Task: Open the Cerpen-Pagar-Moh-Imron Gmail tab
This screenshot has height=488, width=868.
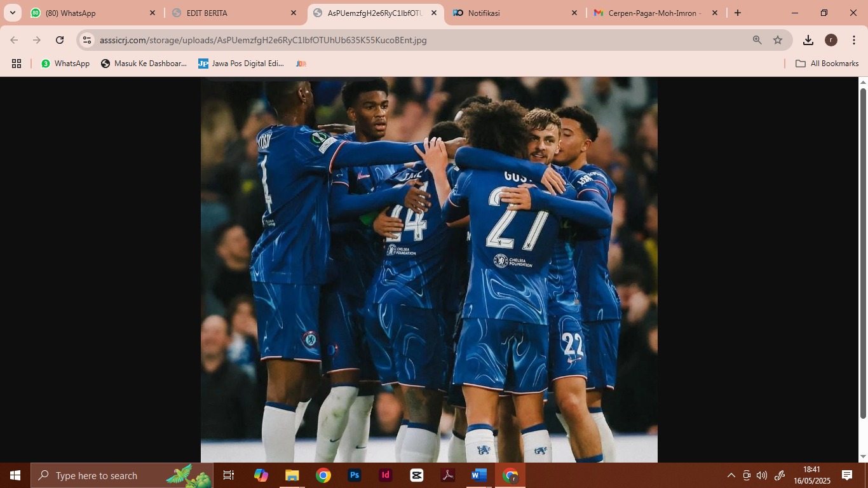Action: pyautogui.click(x=656, y=13)
